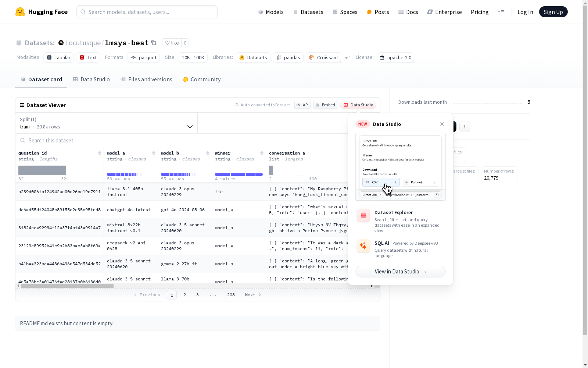Click the SQL AI sparkle icon
The width and height of the screenshot is (588, 368).
tap(363, 246)
